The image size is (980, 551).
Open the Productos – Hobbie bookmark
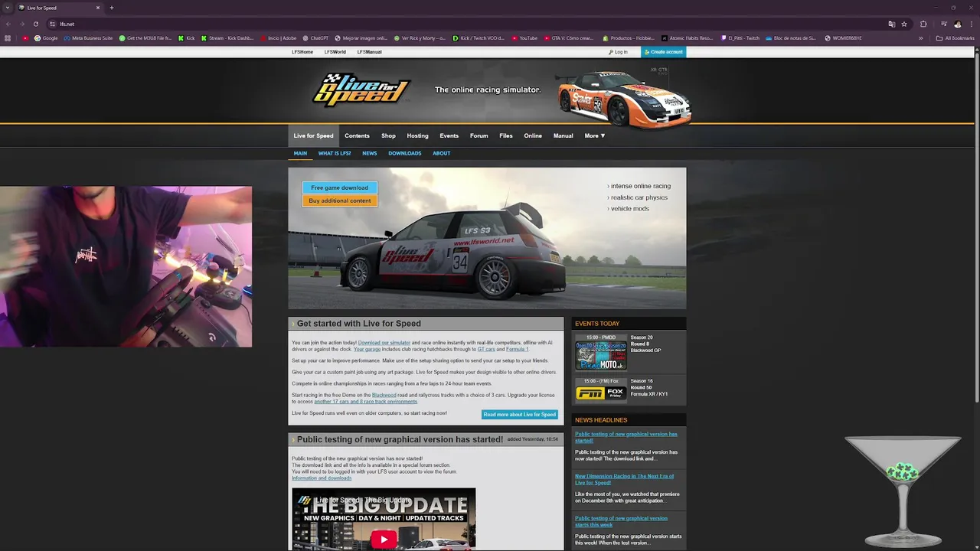[628, 37]
